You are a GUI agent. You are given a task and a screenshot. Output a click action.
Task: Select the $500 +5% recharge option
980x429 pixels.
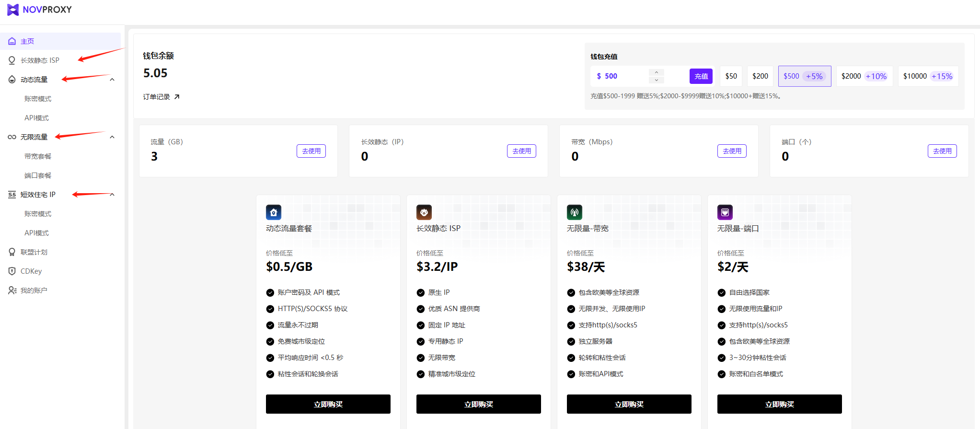[805, 76]
